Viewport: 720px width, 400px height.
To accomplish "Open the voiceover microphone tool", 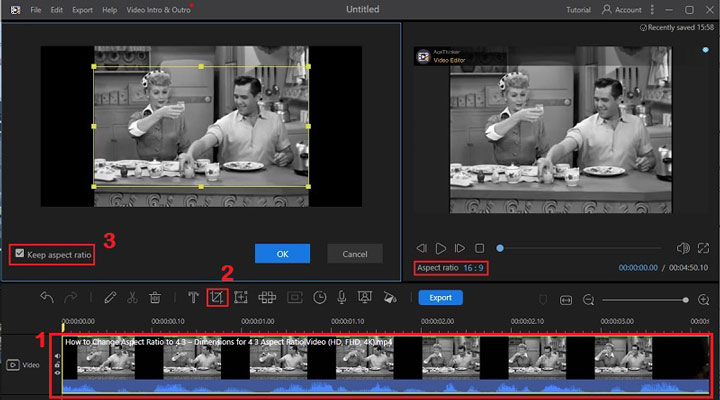I will (x=341, y=297).
